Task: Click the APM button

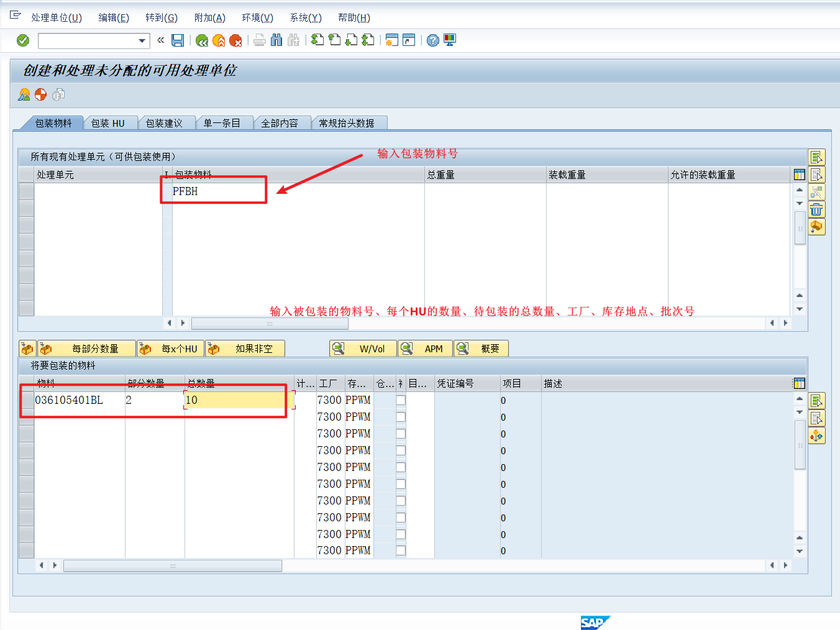Action: 426,349
